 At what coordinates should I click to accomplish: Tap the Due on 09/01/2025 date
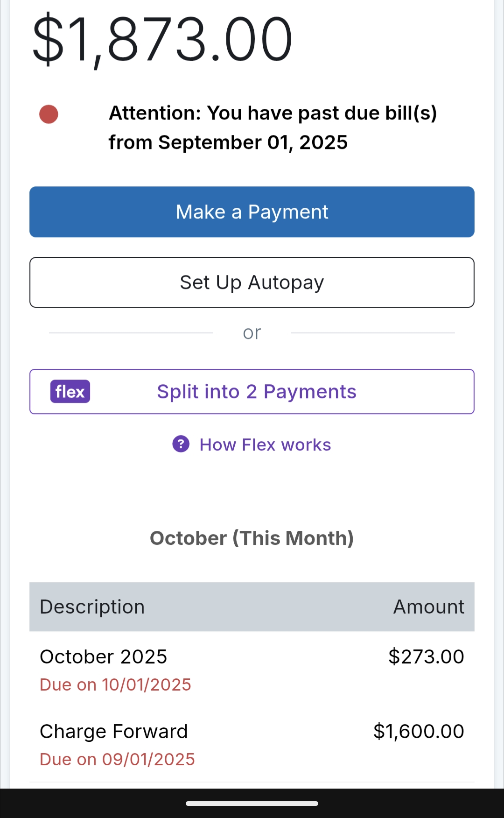click(x=117, y=760)
